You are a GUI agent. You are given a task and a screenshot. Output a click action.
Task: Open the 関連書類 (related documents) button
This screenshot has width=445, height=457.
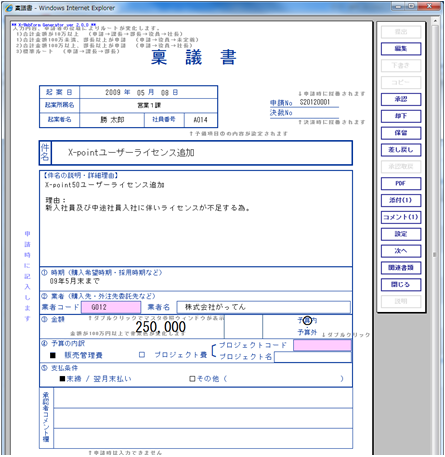pos(401,268)
